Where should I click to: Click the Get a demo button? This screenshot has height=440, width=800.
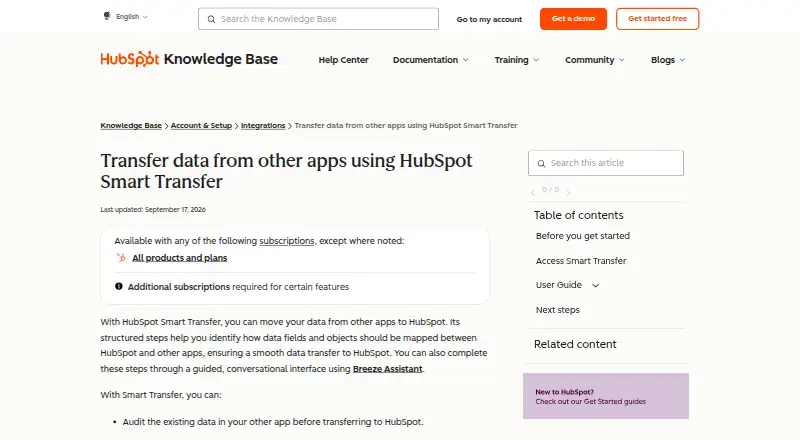pyautogui.click(x=573, y=19)
